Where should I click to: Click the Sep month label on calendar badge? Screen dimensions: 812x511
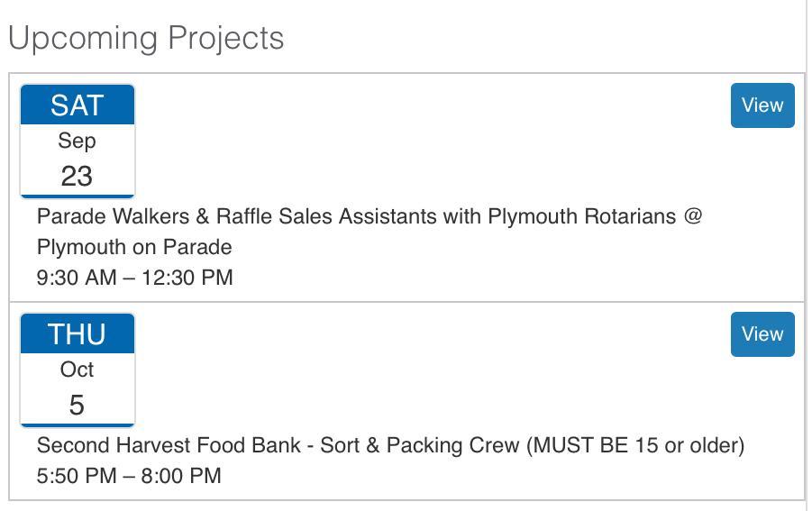[77, 141]
